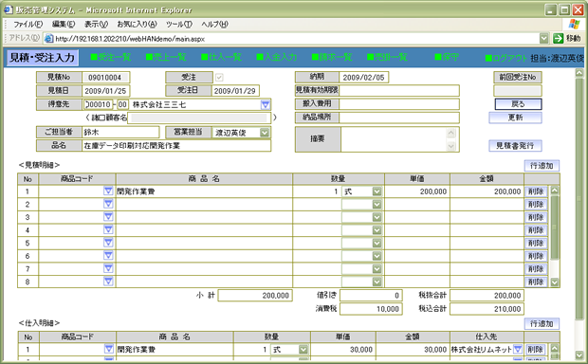The width and height of the screenshot is (588, 364).
Task: Delete estimate row 1 with 削除
Action: [x=536, y=191]
